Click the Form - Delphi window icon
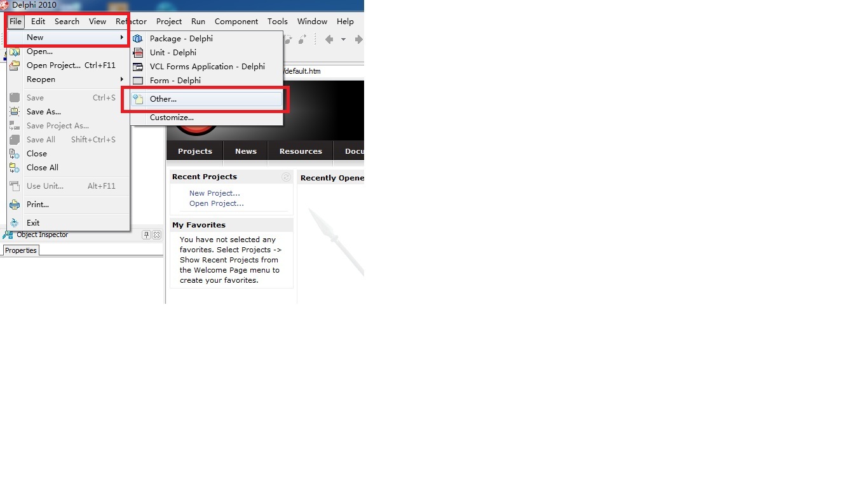 click(138, 81)
